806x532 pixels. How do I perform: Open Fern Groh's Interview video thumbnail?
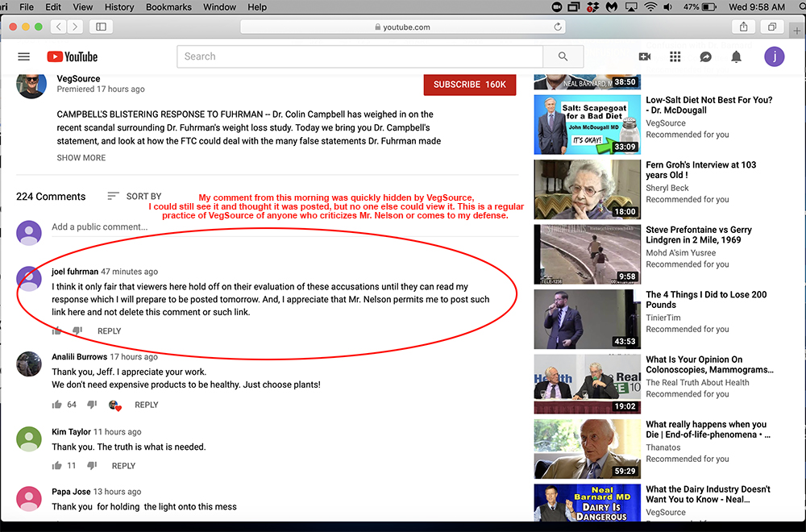(x=587, y=189)
